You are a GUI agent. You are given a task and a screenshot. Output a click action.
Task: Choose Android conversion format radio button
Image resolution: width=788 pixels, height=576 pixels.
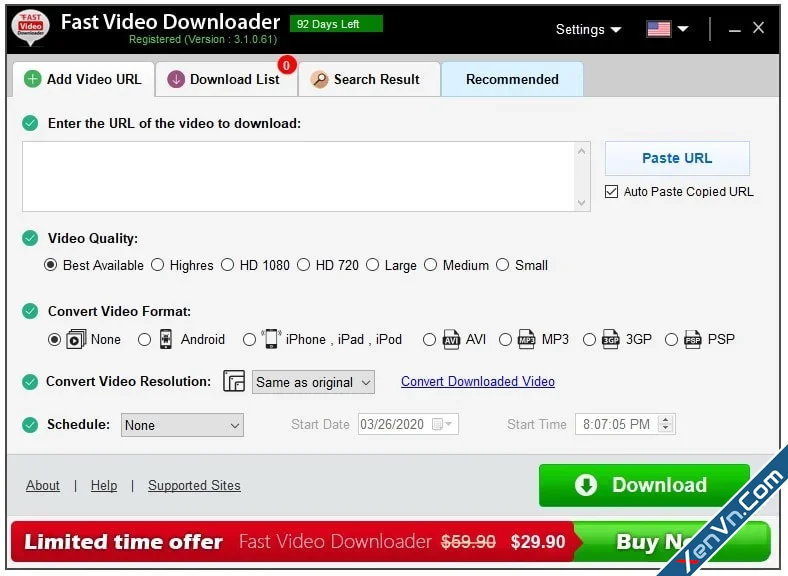coord(144,340)
